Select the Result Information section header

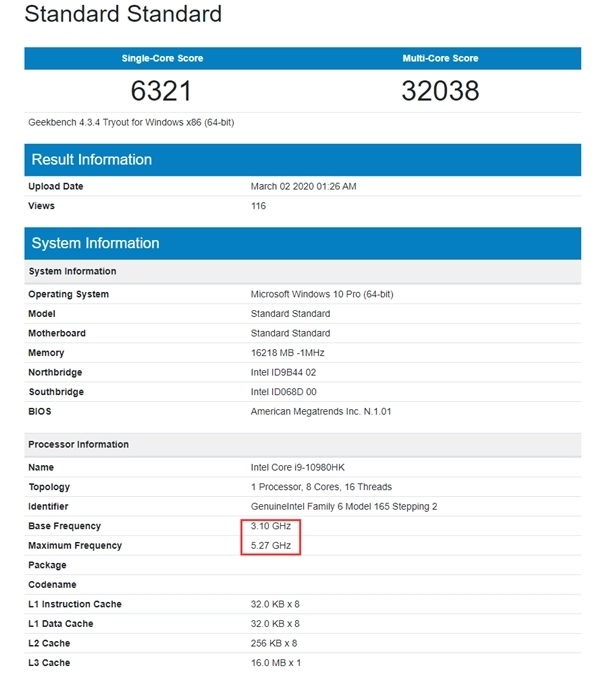(92, 160)
